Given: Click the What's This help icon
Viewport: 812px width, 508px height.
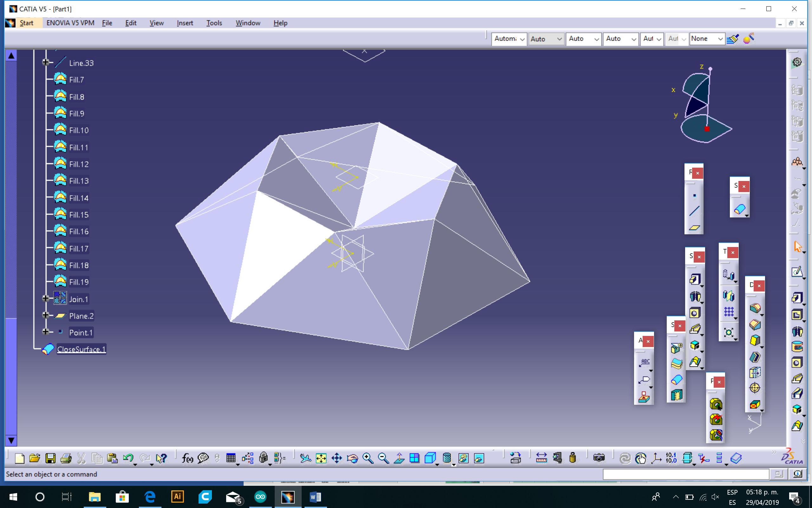Looking at the screenshot, I should (161, 458).
